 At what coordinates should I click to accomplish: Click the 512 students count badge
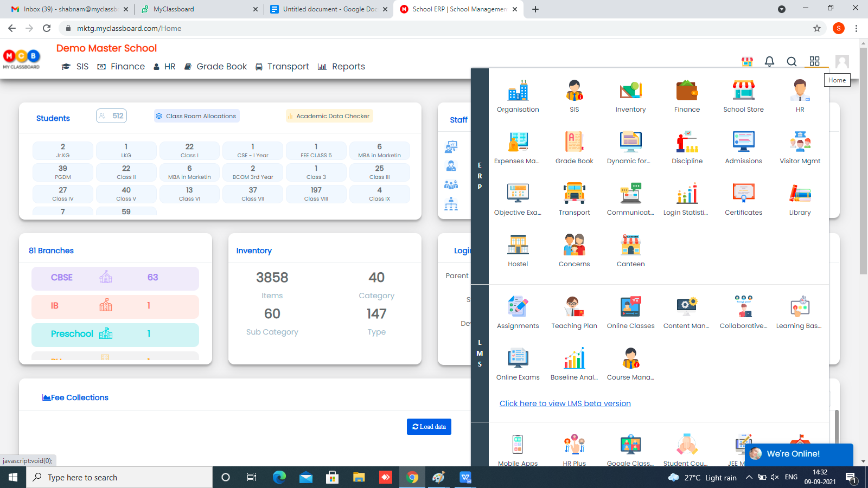click(x=112, y=115)
